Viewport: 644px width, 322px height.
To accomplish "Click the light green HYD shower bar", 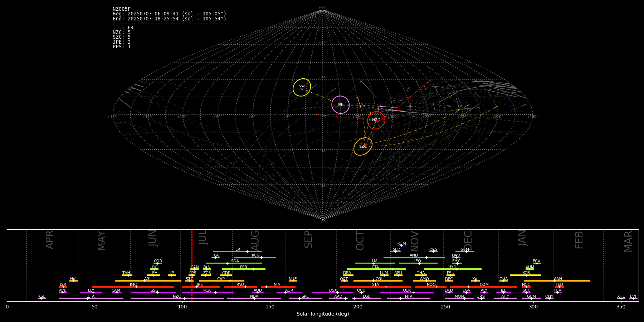I will [453, 269].
